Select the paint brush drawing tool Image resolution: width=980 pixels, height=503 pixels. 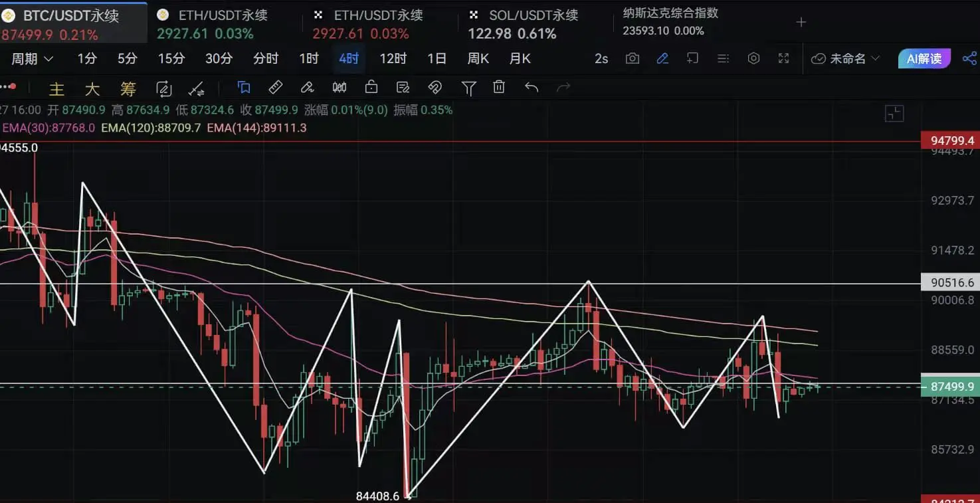coord(307,87)
